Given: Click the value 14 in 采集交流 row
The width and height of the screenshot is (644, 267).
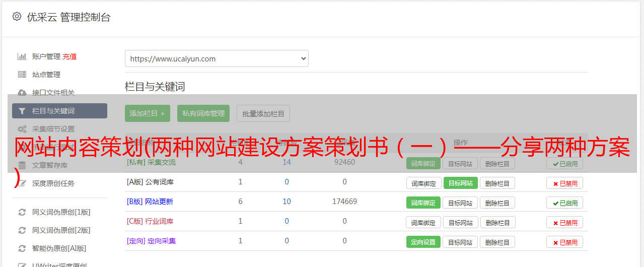Looking at the screenshot, I should [x=287, y=162].
